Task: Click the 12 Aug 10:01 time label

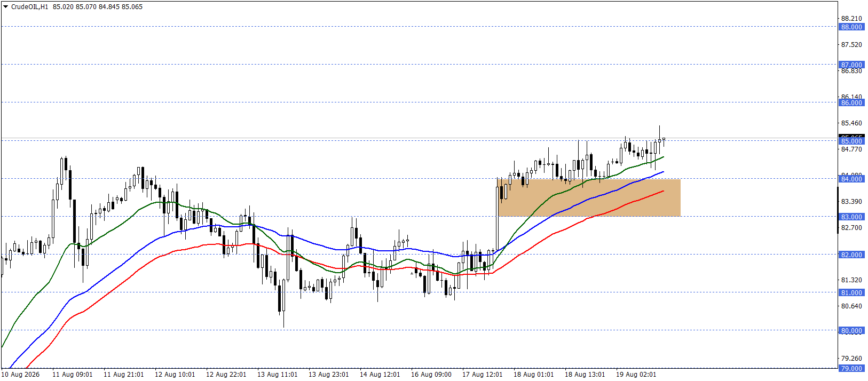Action: (x=175, y=375)
